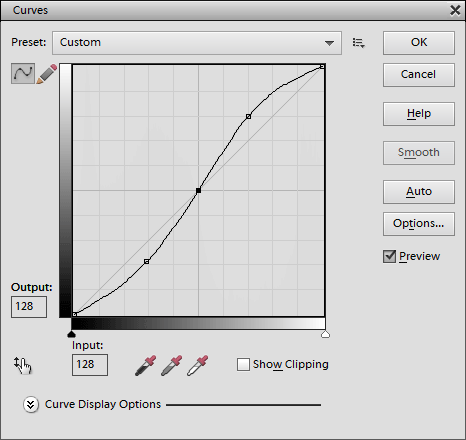The width and height of the screenshot is (466, 440).
Task: Focus the Input value field
Action: coord(90,365)
